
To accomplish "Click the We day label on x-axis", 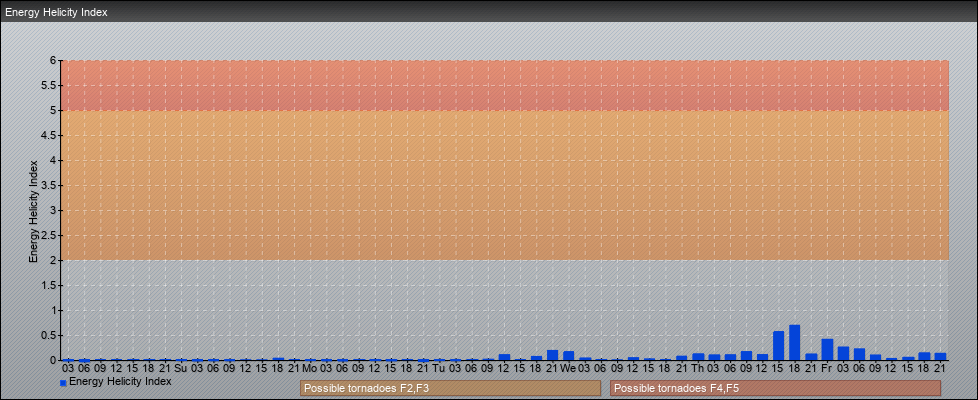I will (568, 368).
